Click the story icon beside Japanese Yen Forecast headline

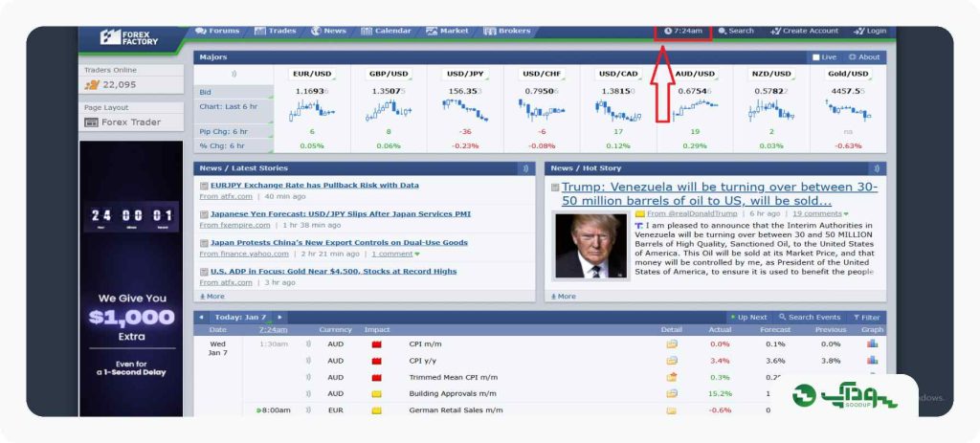204,214
